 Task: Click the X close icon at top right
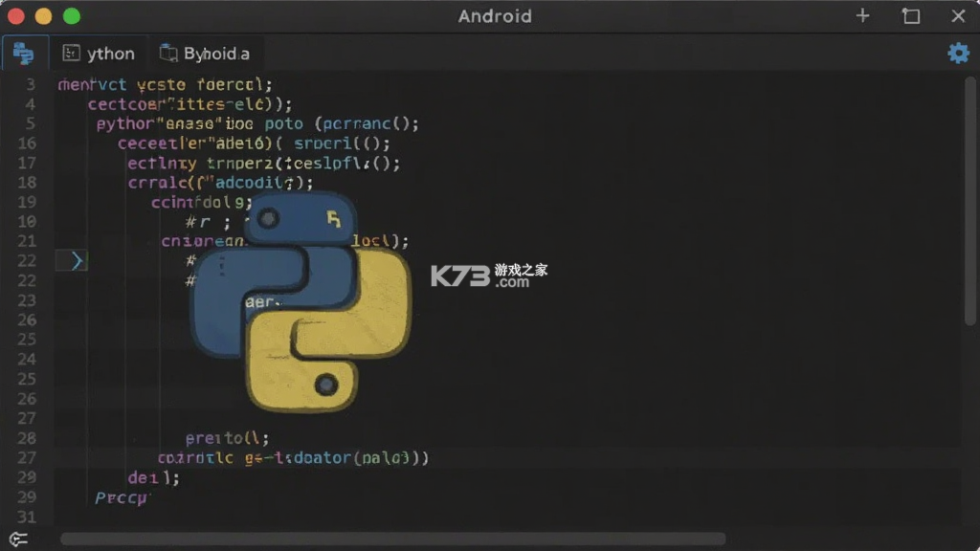(x=958, y=15)
